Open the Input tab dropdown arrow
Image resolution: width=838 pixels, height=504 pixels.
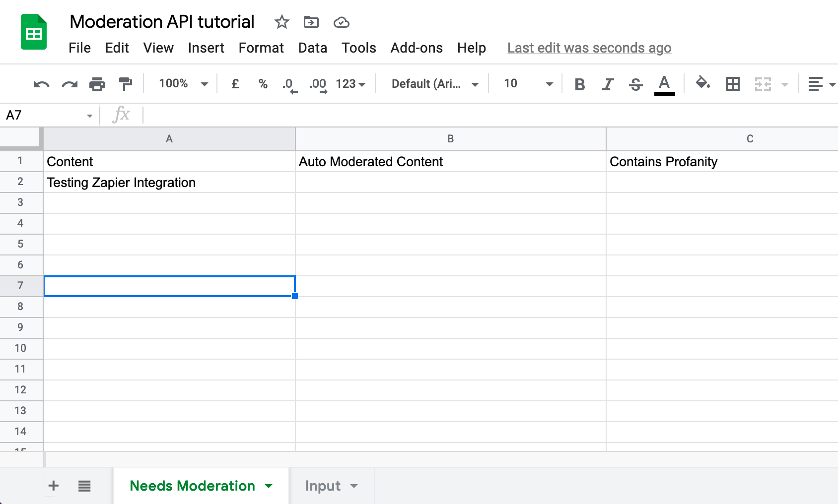click(354, 486)
